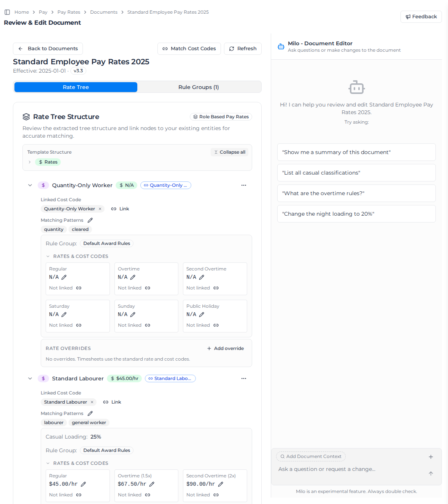Screen dimensions: 448x504
Task: Edit the Second Overtime N/A rate
Action: (x=202, y=277)
